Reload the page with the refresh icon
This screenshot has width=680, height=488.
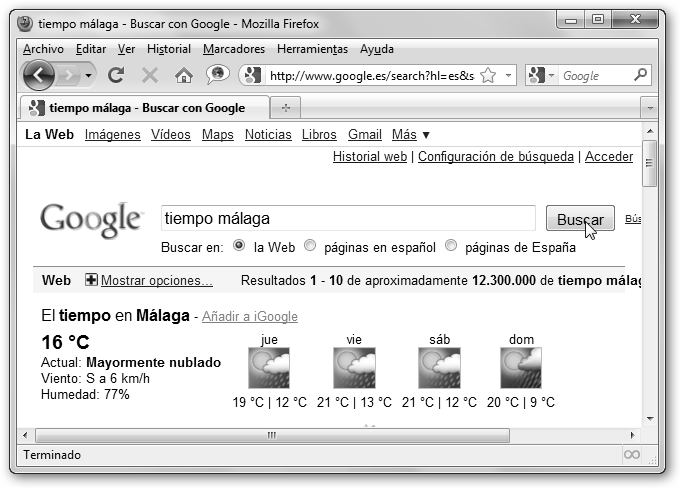click(x=116, y=75)
